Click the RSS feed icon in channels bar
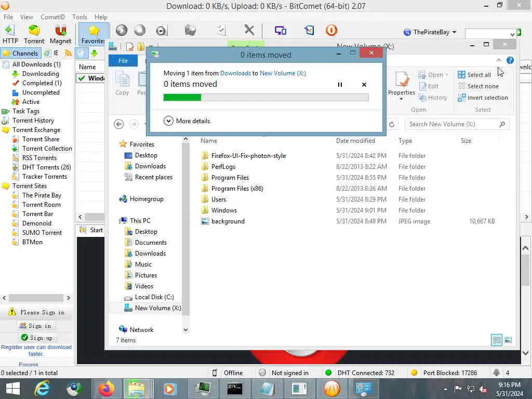 point(68,54)
